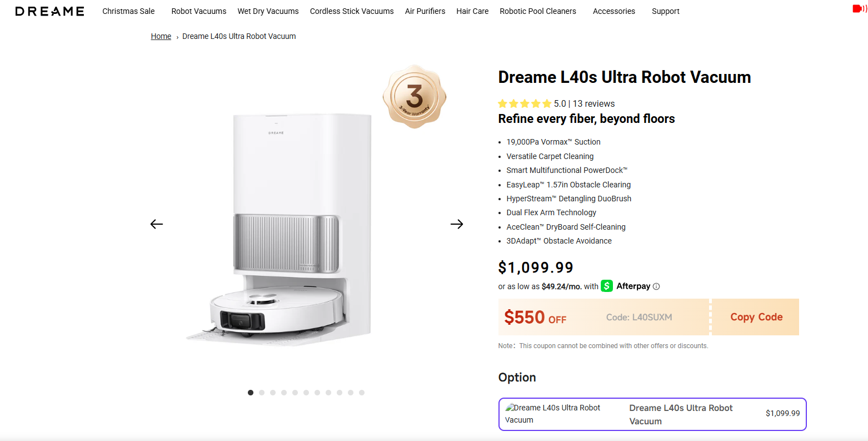
Task: Click the breadcrumb arrow after Home
Action: (x=177, y=36)
